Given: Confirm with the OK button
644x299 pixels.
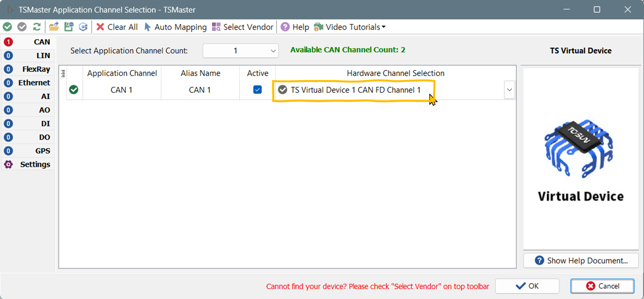Looking at the screenshot, I should tap(527, 286).
